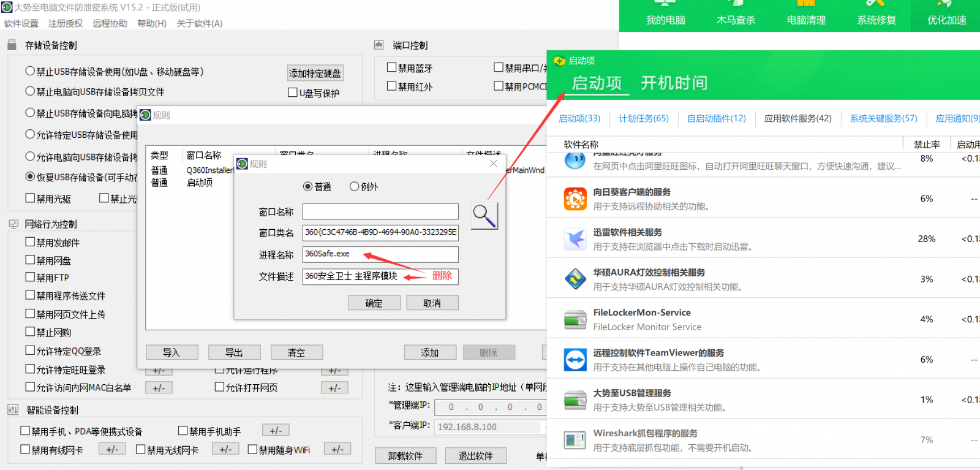
Task: Click the 导入 button
Action: [172, 352]
